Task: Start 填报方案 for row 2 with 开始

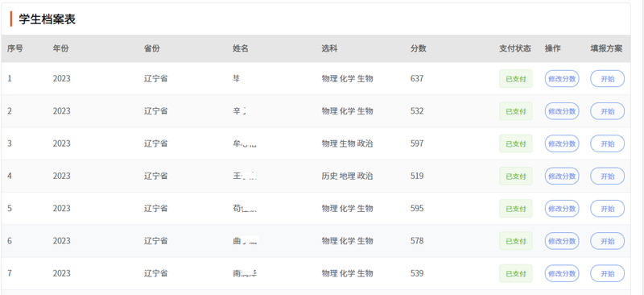Action: [608, 111]
